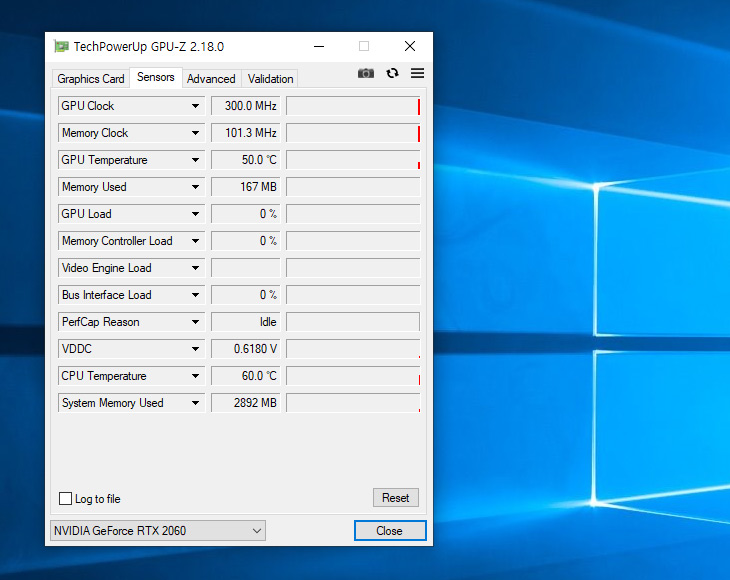This screenshot has width=730, height=580.
Task: Select the Sensors tab
Action: click(155, 77)
